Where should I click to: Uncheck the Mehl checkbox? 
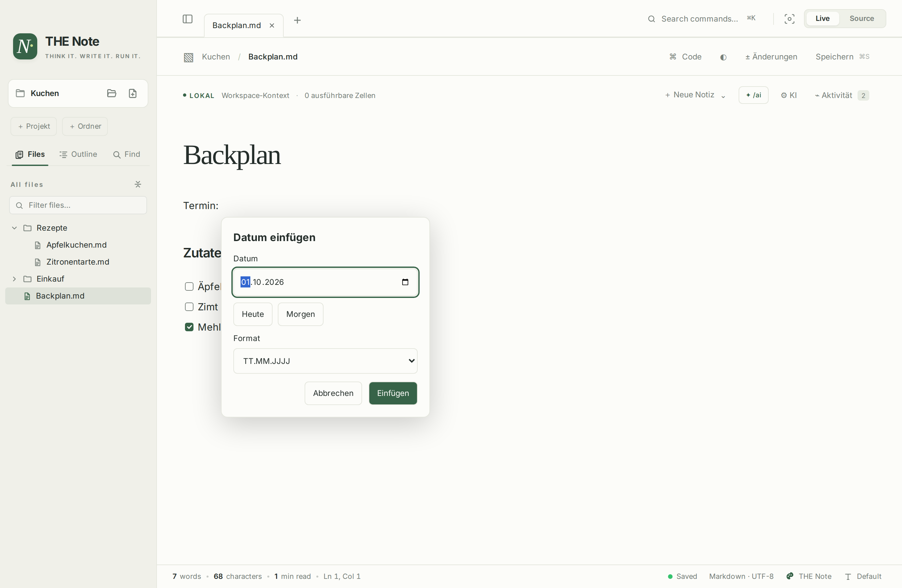(189, 327)
